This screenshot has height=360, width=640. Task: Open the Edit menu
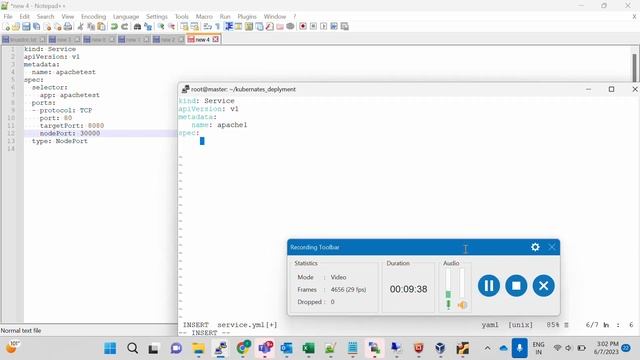point(24,16)
